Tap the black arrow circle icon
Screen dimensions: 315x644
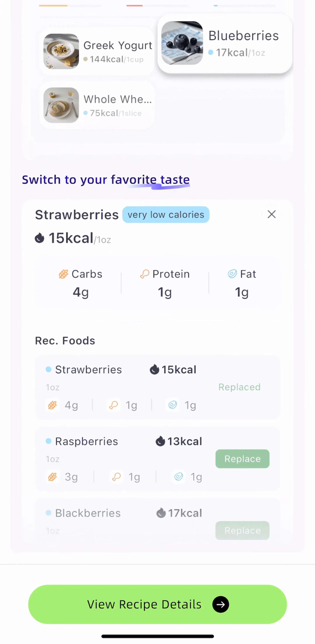[221, 604]
